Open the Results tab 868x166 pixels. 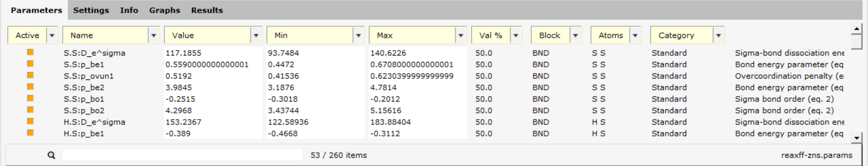[207, 10]
